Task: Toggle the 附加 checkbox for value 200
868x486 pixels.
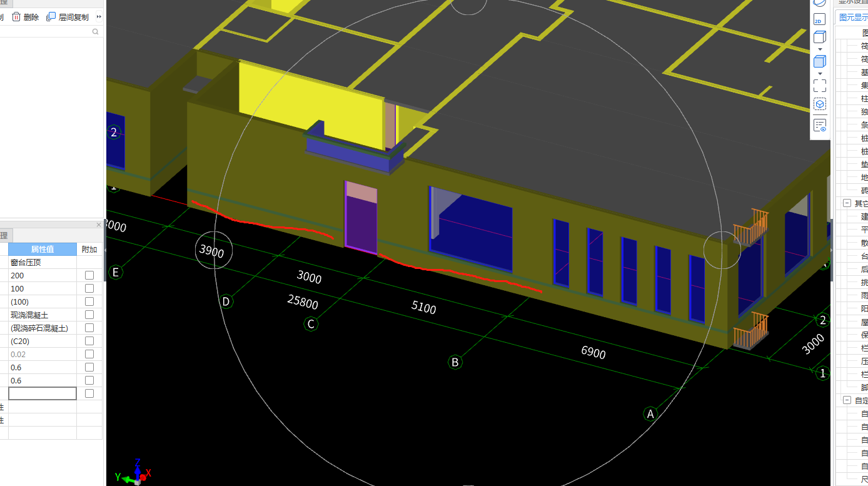Action: click(x=89, y=275)
